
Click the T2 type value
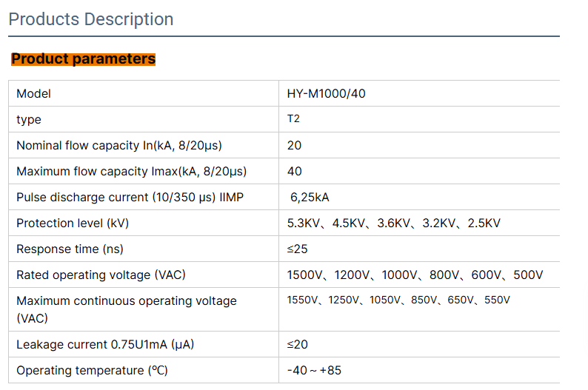point(293,119)
